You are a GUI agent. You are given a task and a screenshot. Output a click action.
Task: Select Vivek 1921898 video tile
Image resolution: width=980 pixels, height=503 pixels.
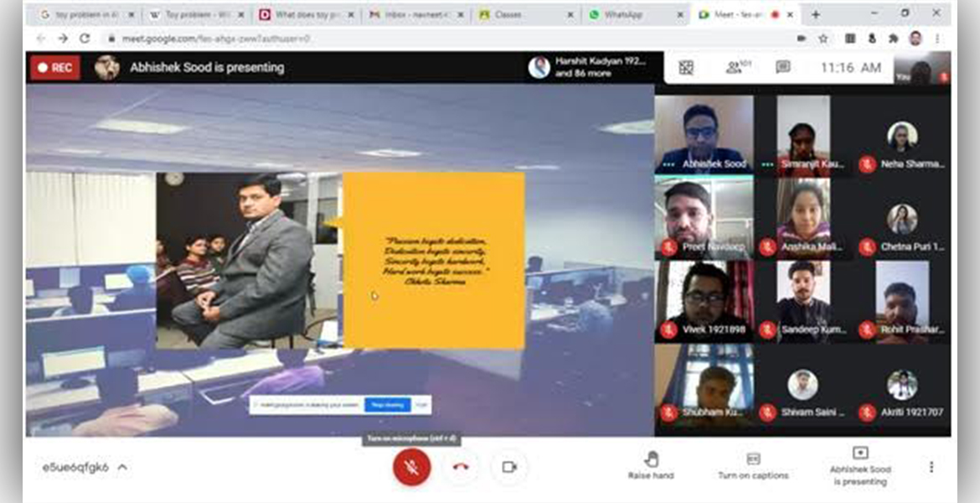[704, 302]
